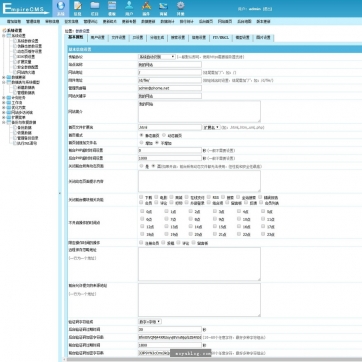Viewport: 362px width, 362px height.
Task: Expand the 计划任务 tree node
Action: point(4,98)
